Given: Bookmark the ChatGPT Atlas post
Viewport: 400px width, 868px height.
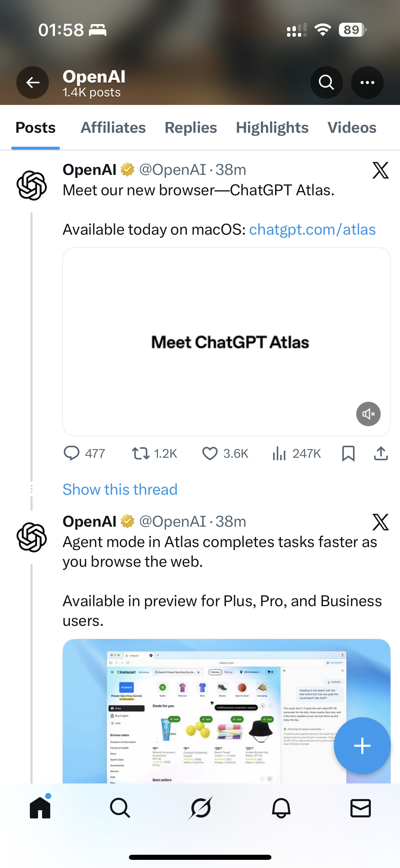Looking at the screenshot, I should pyautogui.click(x=348, y=453).
